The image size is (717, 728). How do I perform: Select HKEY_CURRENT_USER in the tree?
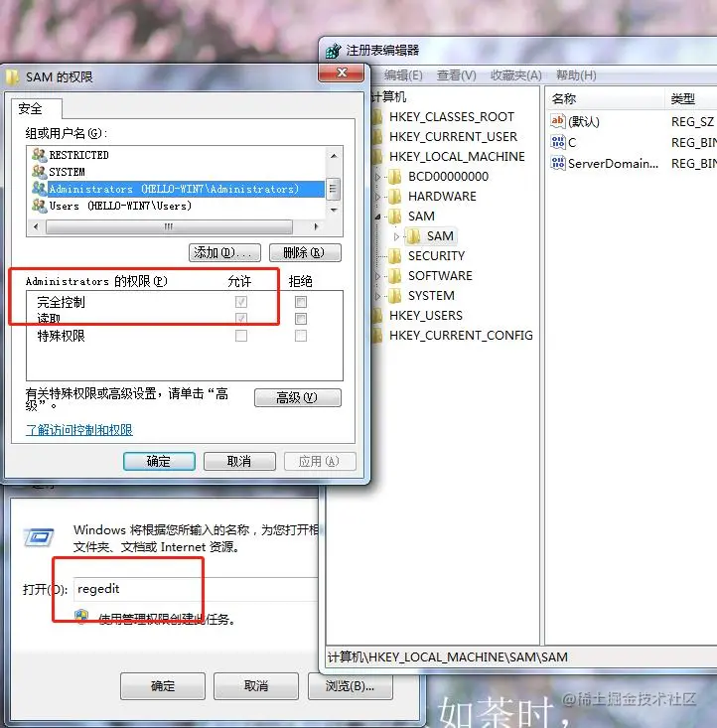[x=453, y=137]
